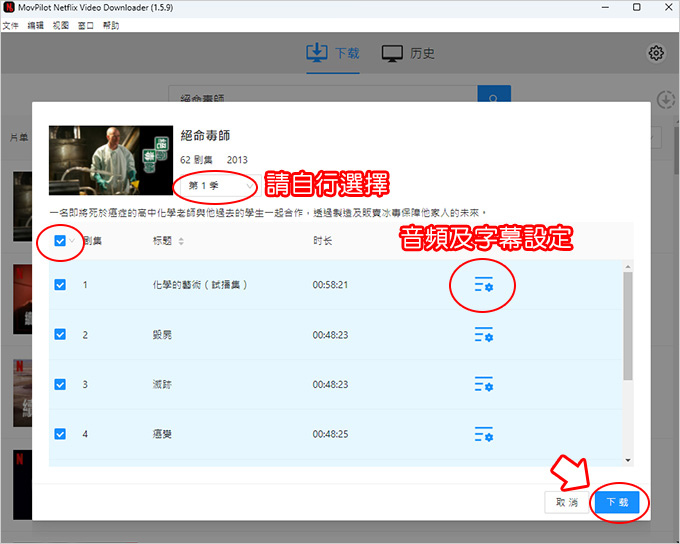Sort episodes by title column arrows

(x=181, y=241)
